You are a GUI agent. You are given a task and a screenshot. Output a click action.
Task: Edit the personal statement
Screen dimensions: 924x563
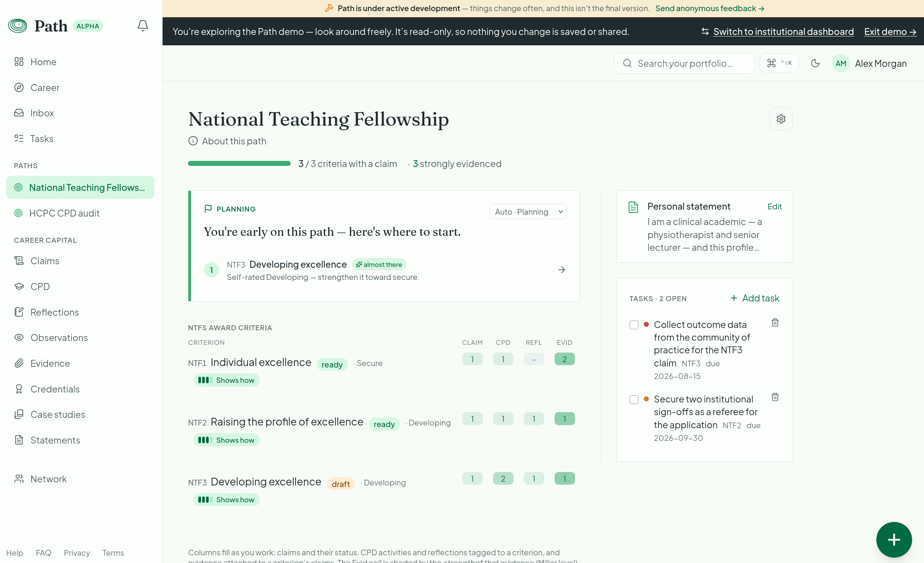(x=774, y=207)
